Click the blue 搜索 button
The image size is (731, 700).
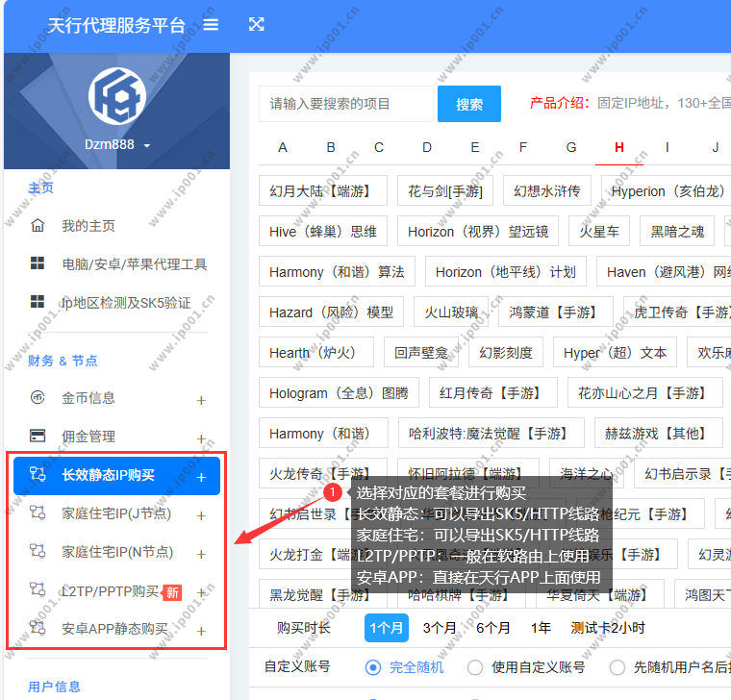pyautogui.click(x=469, y=105)
